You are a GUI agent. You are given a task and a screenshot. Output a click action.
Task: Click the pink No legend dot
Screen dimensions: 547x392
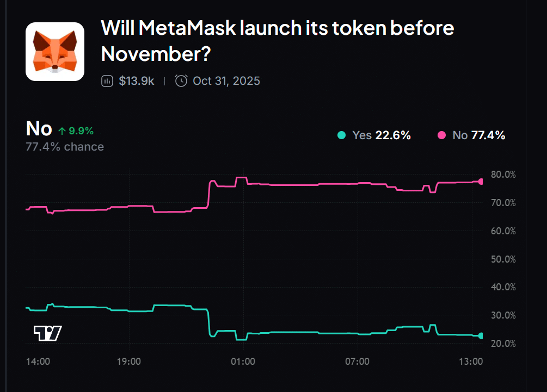(x=441, y=135)
